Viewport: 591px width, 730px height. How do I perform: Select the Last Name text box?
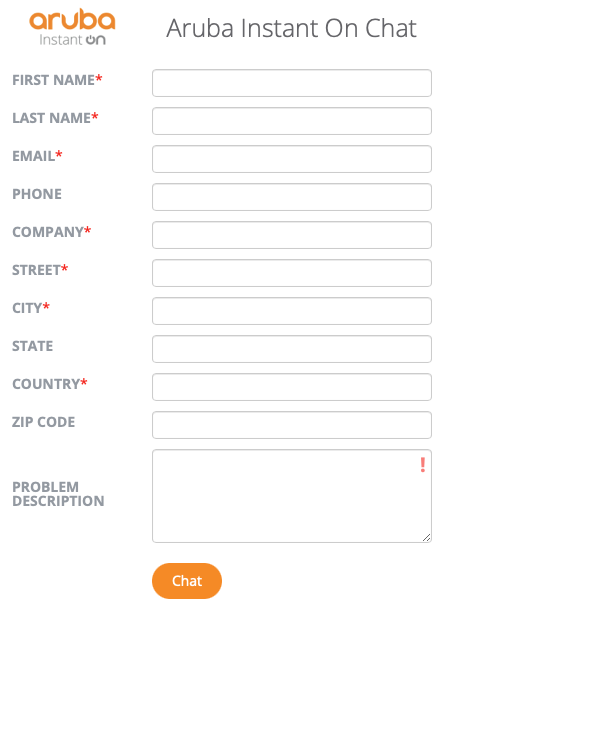[x=292, y=121]
